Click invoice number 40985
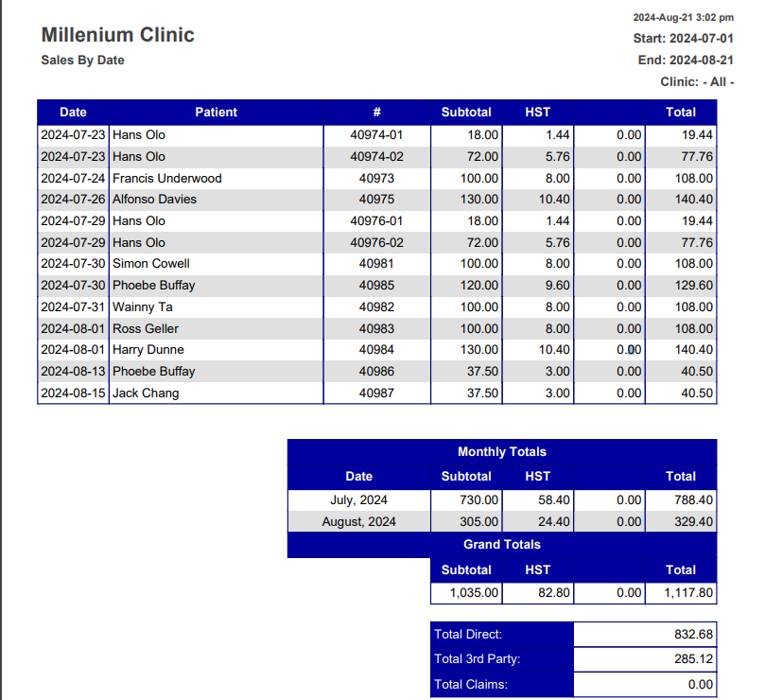 tap(376, 285)
